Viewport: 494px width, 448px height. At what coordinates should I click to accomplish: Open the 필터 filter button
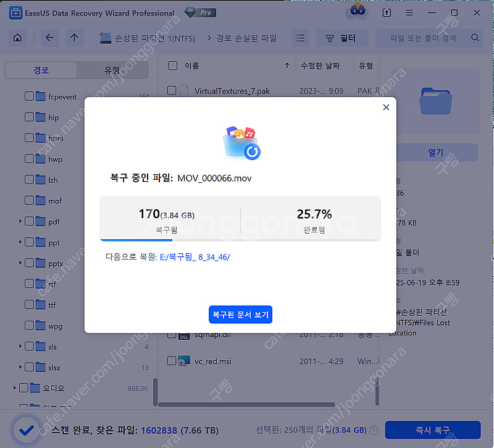(342, 38)
